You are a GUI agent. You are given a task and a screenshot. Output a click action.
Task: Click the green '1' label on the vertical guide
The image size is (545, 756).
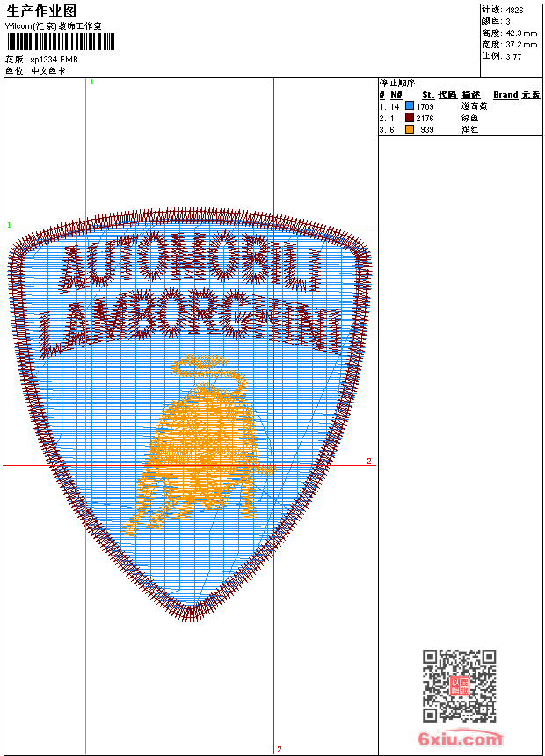point(91,83)
